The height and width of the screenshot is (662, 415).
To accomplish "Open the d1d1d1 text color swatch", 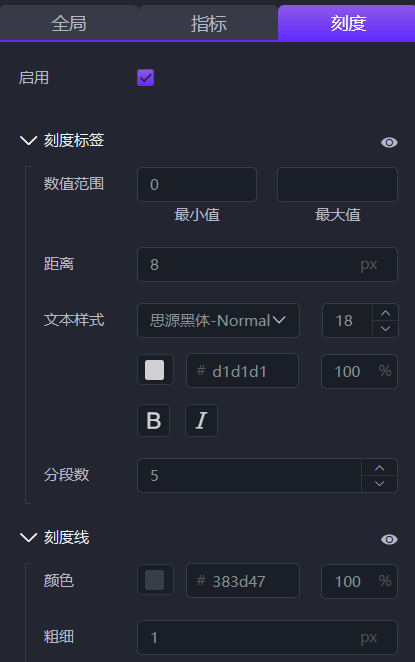I will point(155,370).
